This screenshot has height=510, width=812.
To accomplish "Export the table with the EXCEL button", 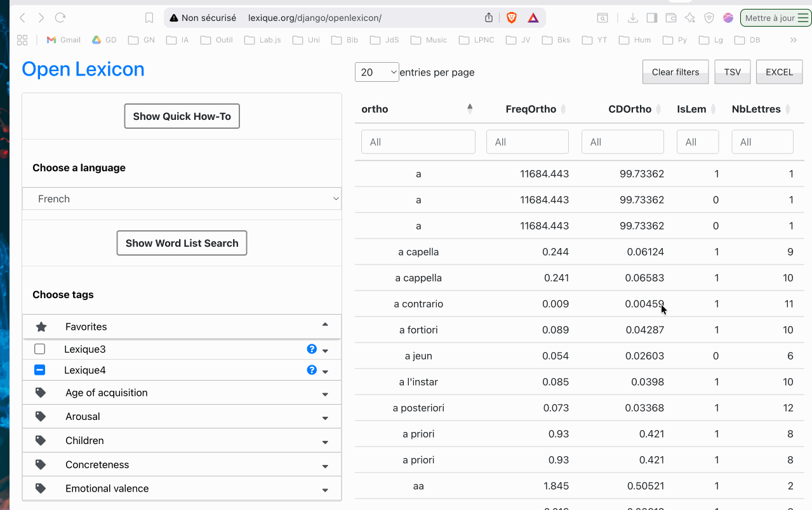I will pos(779,72).
